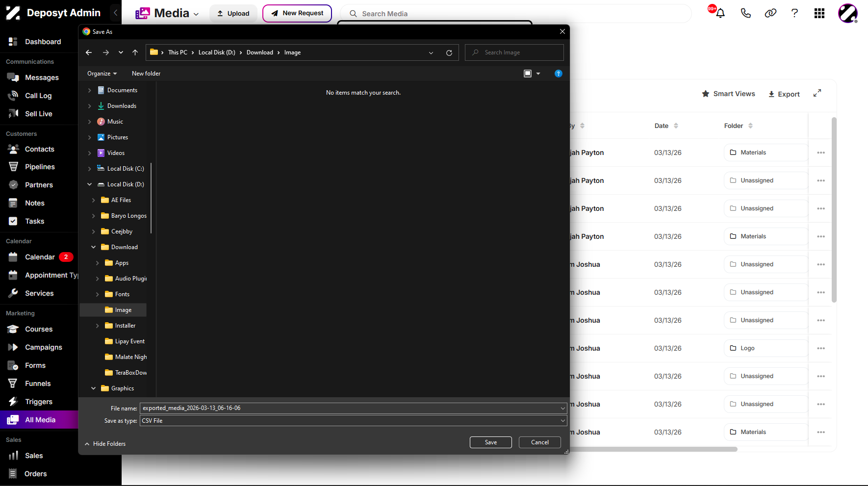
Task: Click Export button
Action: 784,94
